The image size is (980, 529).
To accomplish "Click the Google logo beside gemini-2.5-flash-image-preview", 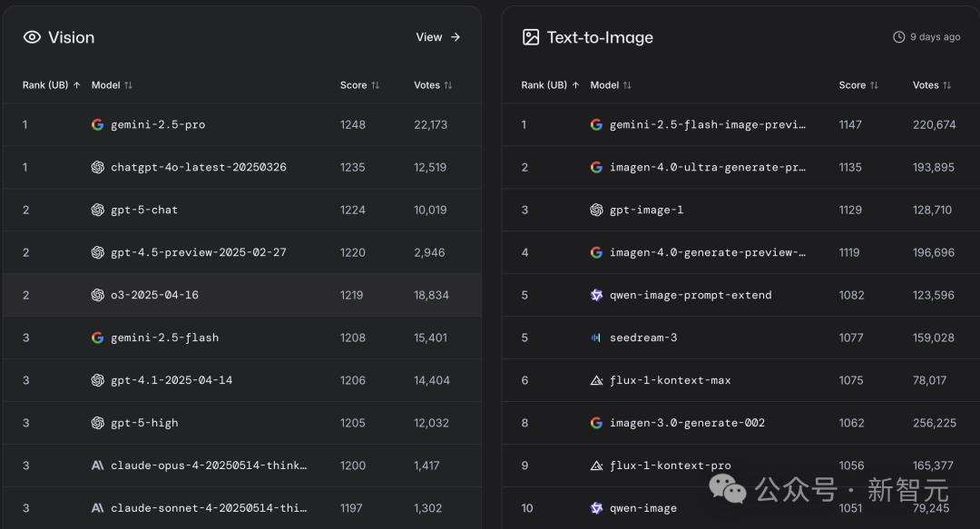I will tap(596, 124).
